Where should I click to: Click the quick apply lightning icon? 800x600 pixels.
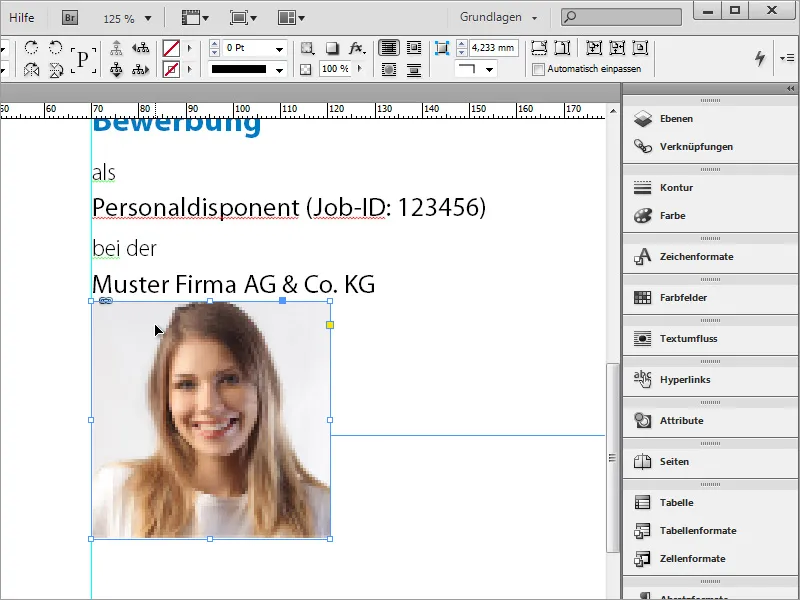(x=760, y=58)
